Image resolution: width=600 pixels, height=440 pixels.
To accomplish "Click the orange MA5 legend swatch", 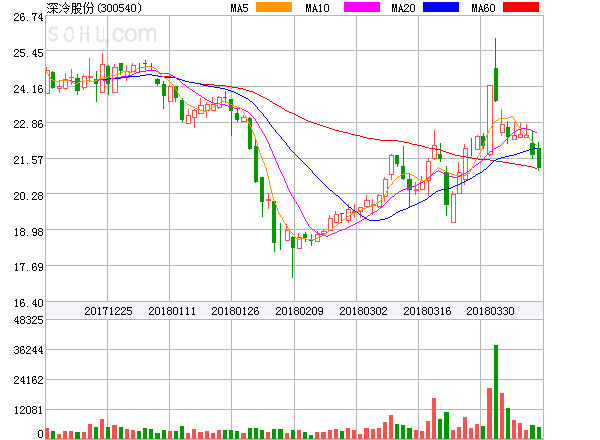I will coord(274,7).
